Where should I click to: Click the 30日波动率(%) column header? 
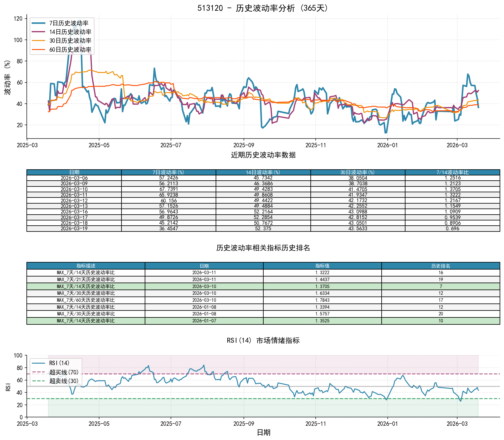click(358, 173)
